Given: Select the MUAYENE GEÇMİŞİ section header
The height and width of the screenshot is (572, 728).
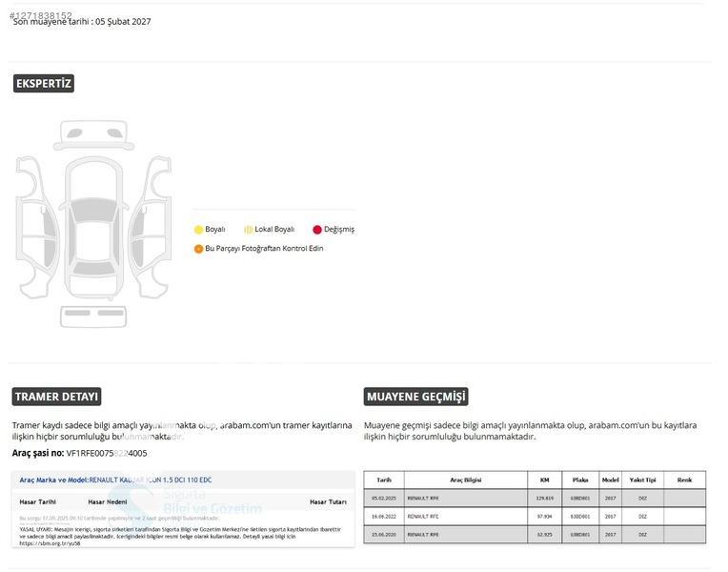Looking at the screenshot, I should tap(415, 397).
